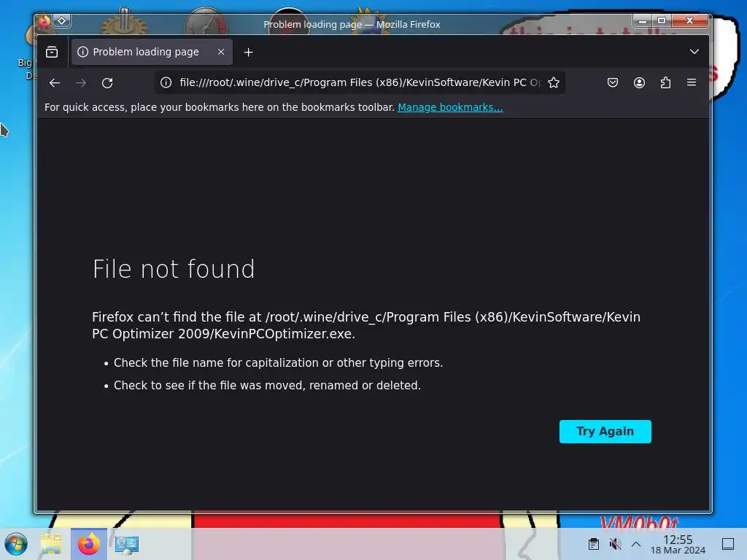The height and width of the screenshot is (560, 747).
Task: Click the show desktop icon
Action: (x=728, y=544)
